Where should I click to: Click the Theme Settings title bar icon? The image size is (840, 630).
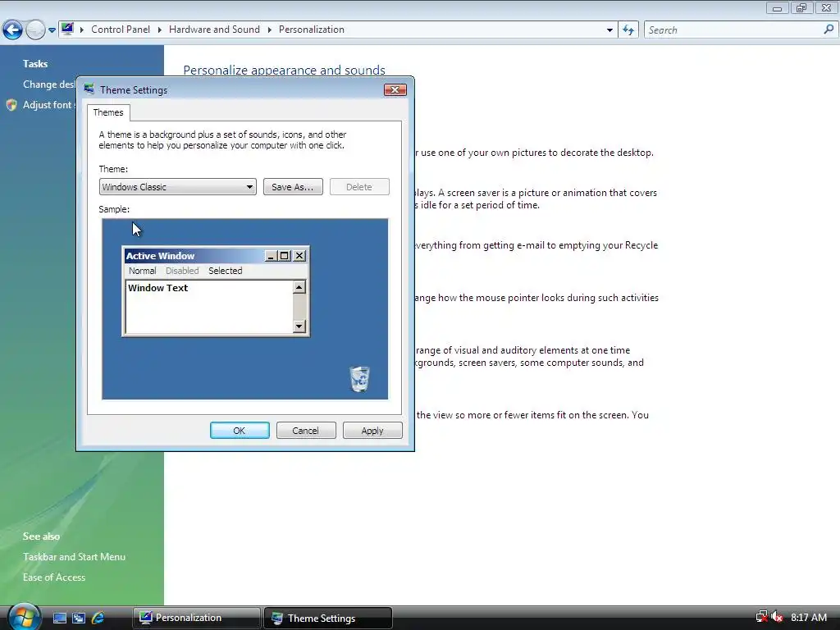(x=89, y=89)
